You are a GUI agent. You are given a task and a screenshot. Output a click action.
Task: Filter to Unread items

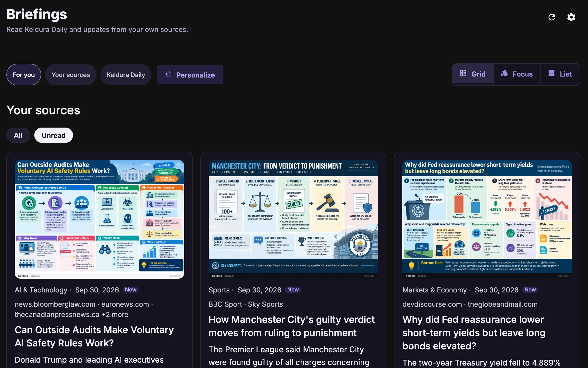click(54, 135)
